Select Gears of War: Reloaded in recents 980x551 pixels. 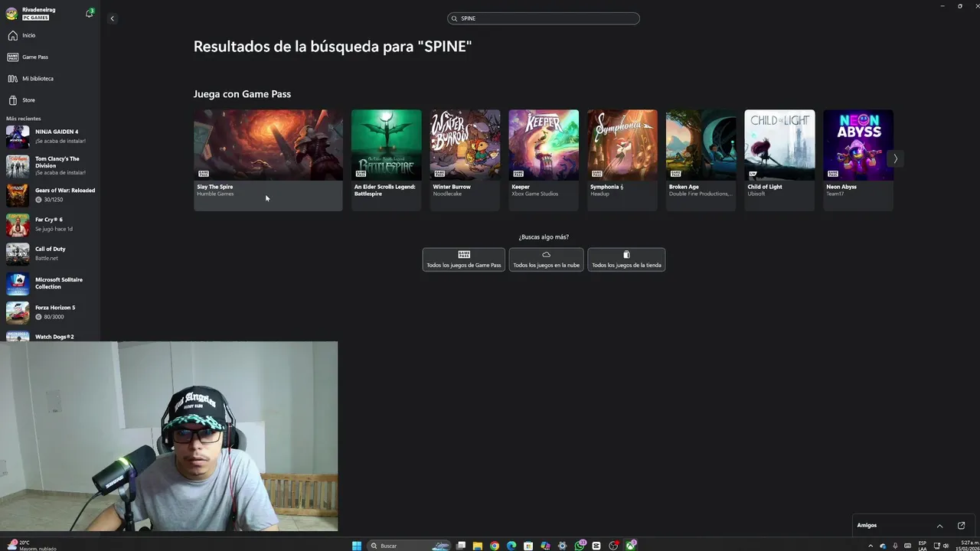[50, 195]
